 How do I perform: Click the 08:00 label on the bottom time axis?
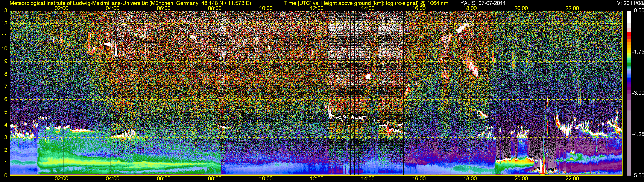(215, 179)
